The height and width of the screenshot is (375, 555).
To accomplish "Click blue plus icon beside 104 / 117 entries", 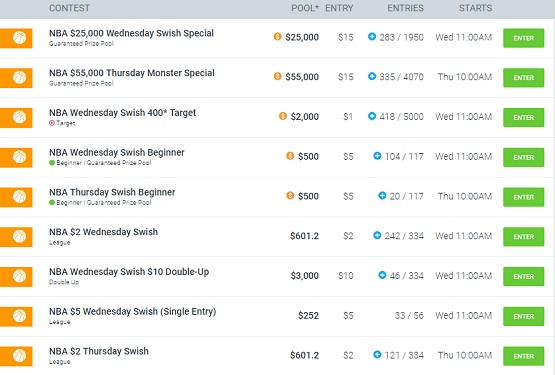I will (377, 156).
